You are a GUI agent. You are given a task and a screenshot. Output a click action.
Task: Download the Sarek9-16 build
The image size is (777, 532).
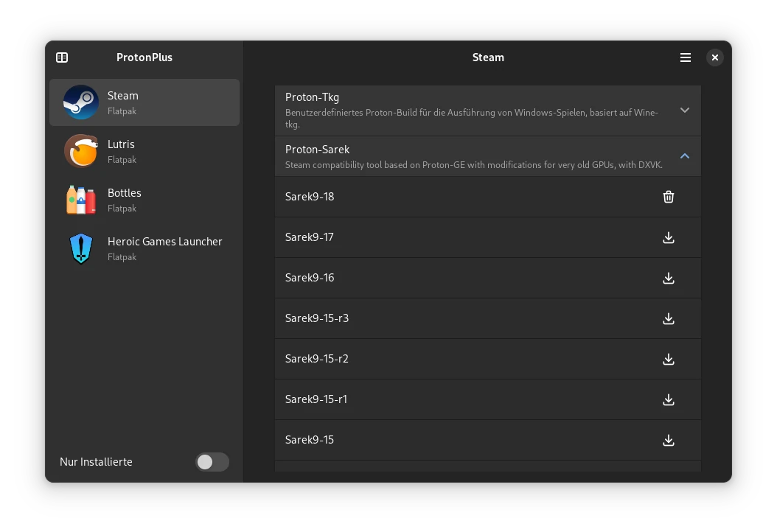click(668, 278)
